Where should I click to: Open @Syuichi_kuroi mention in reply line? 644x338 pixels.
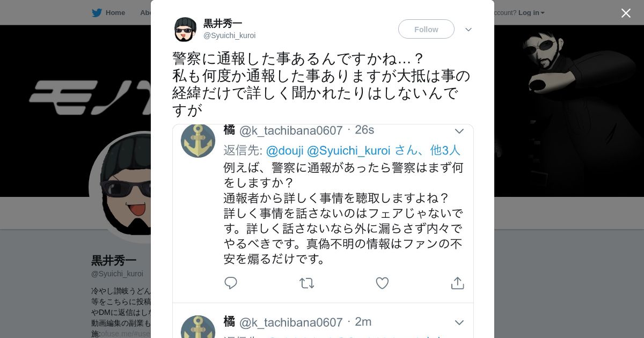point(348,150)
